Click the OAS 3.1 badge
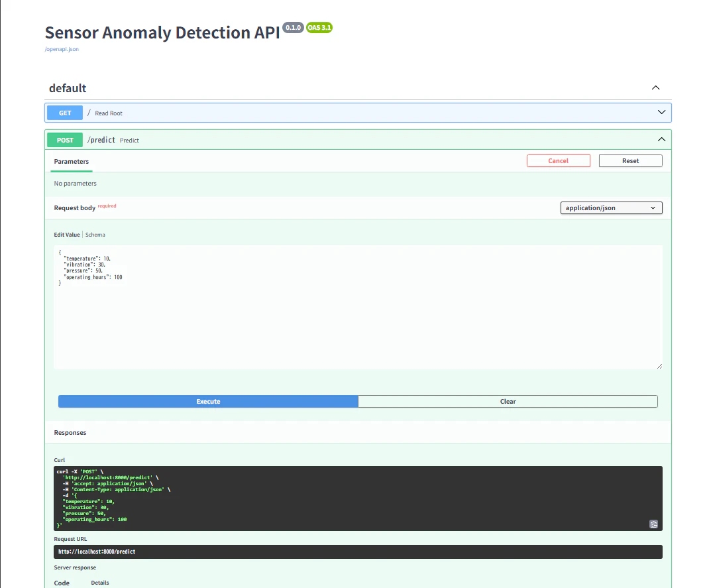Image resolution: width=709 pixels, height=588 pixels. coord(319,28)
